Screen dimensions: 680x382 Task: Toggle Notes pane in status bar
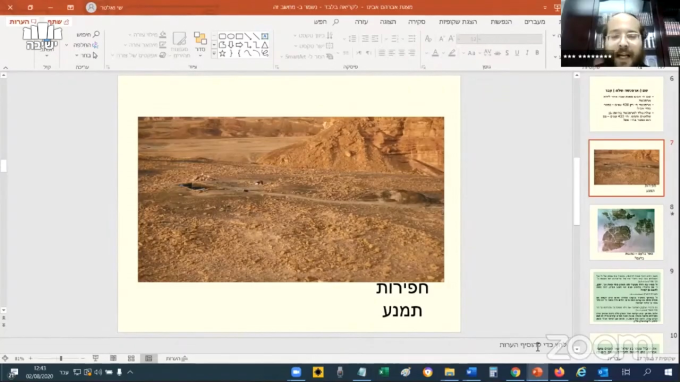(177, 359)
